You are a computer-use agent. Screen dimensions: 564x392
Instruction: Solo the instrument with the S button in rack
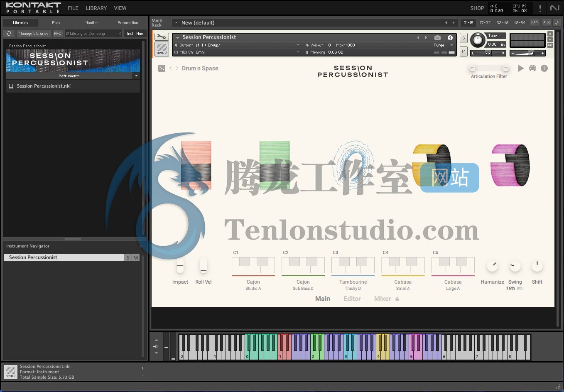pos(463,38)
